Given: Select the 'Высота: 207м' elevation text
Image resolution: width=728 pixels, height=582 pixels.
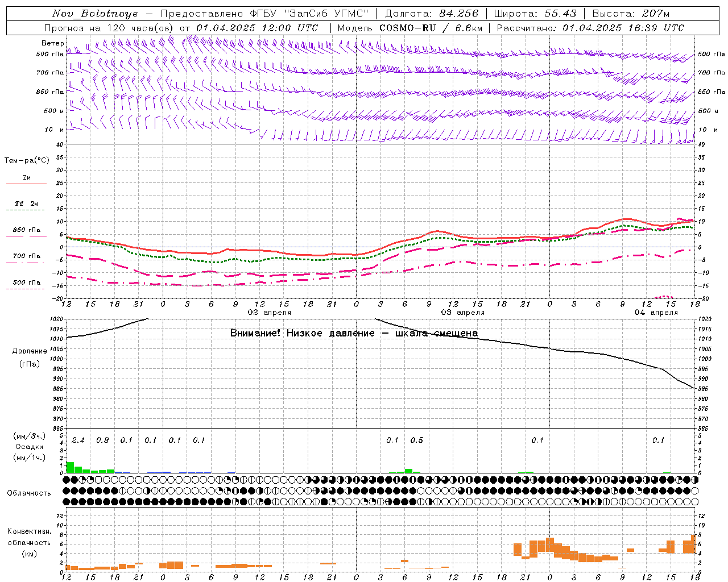Looking at the screenshot, I should pyautogui.click(x=631, y=14).
